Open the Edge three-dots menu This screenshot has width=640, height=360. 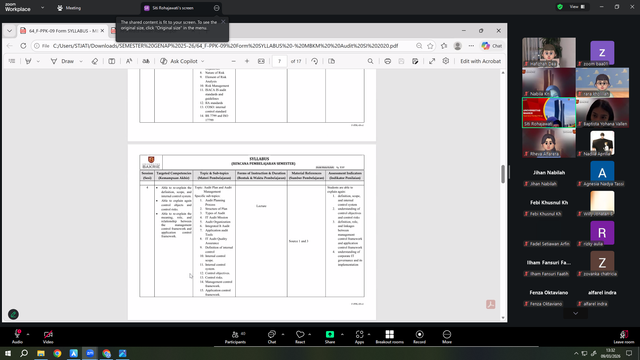point(471,46)
